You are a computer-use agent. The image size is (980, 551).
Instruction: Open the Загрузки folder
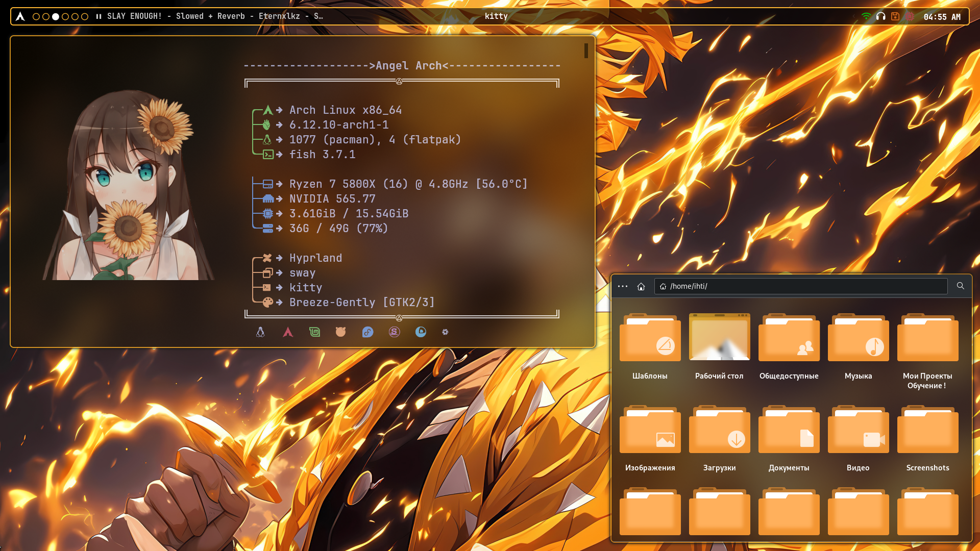click(x=719, y=431)
